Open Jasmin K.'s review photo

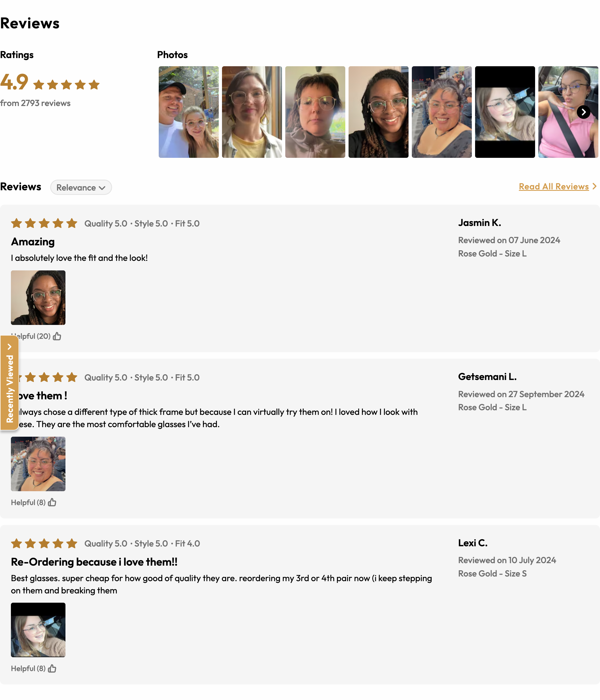(x=38, y=297)
